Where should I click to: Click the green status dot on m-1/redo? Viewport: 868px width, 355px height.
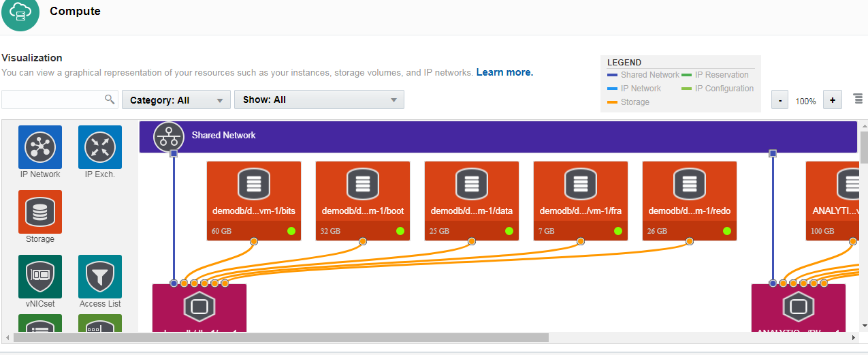point(727,231)
